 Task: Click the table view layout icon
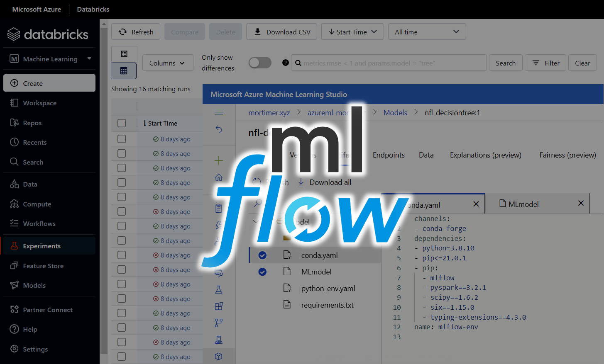pyautogui.click(x=124, y=71)
